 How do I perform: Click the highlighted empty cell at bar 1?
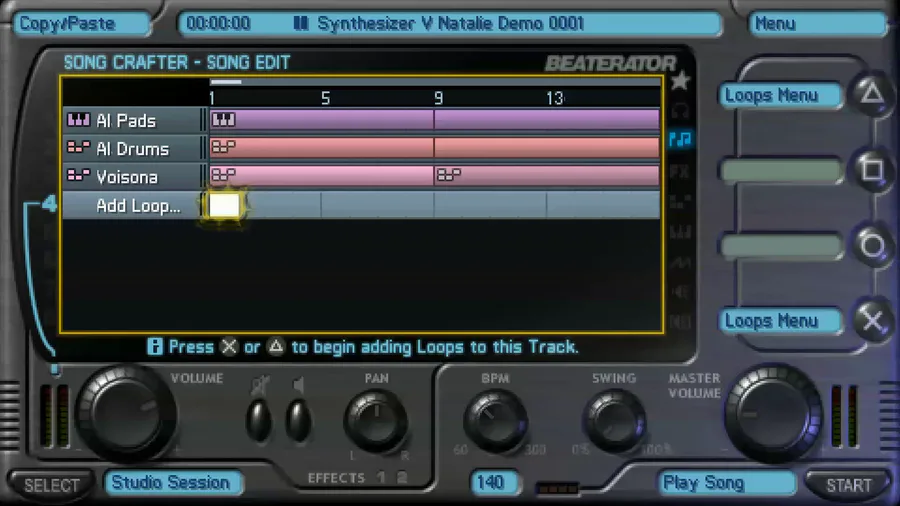224,205
